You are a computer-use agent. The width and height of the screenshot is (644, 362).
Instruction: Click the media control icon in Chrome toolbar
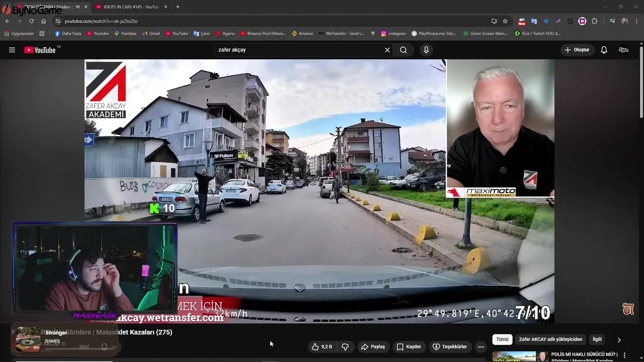[x=612, y=21]
